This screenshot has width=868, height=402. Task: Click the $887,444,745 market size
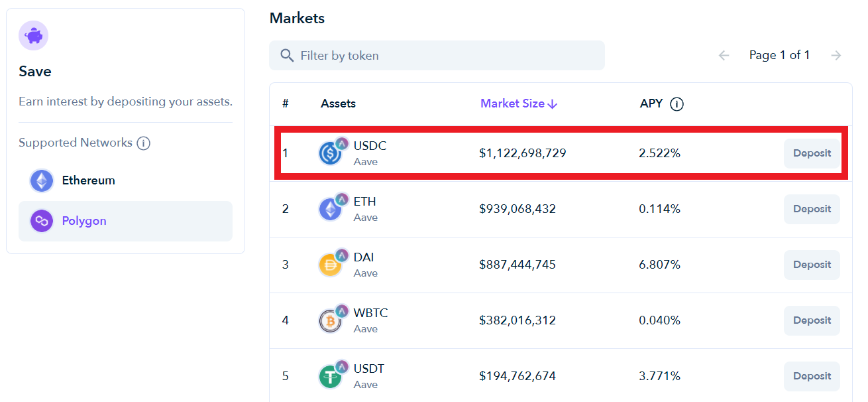tap(517, 265)
